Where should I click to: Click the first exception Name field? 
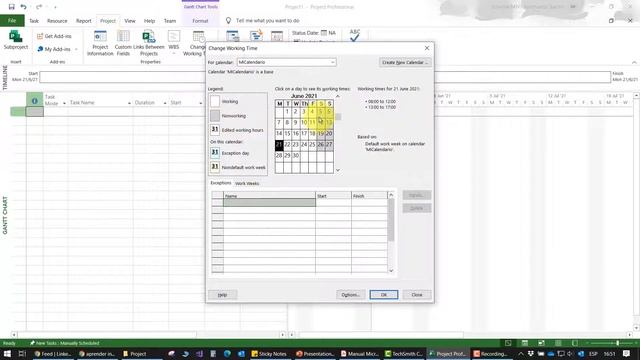(x=269, y=202)
